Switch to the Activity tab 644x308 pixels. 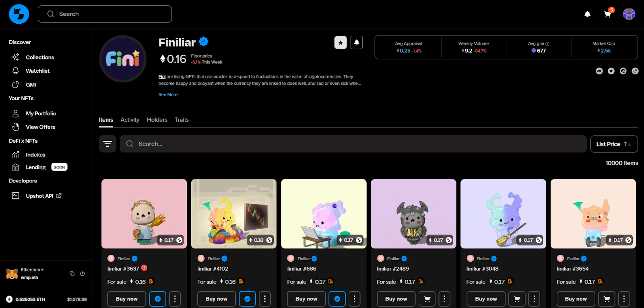click(x=130, y=120)
